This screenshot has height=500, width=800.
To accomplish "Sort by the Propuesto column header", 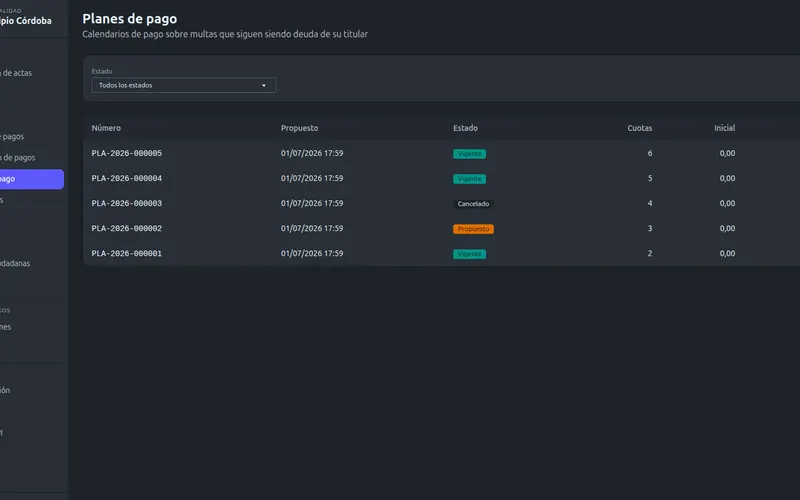I will [x=299, y=128].
